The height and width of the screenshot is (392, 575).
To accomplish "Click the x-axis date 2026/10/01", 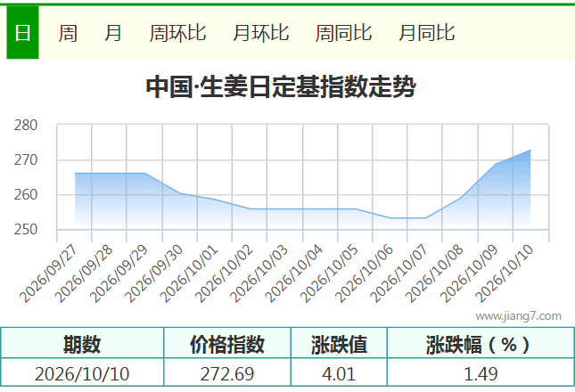I will point(188,274).
